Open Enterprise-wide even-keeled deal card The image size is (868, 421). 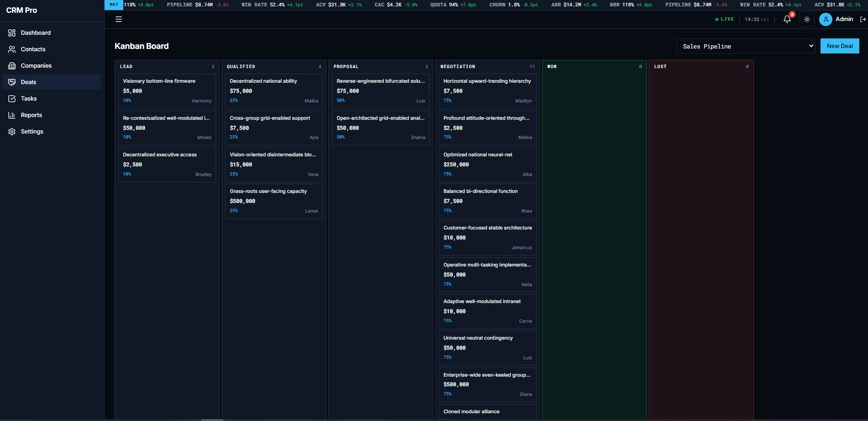(x=488, y=385)
